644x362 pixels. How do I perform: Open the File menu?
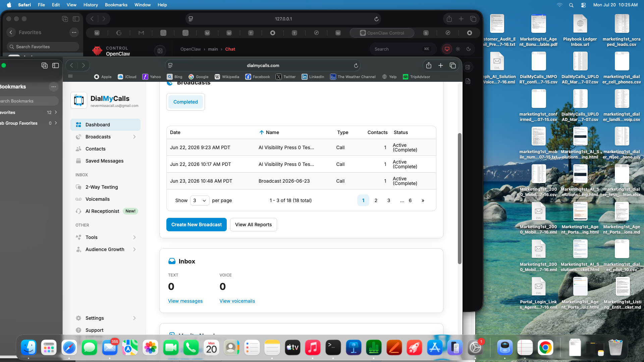(x=41, y=5)
